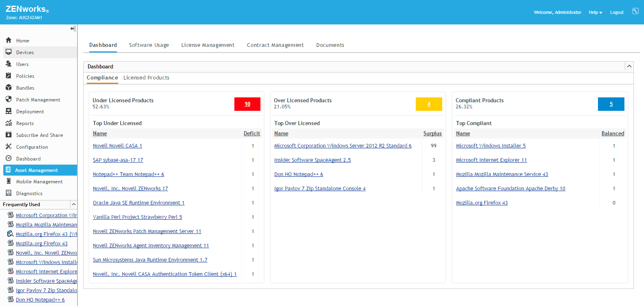Click the Deployment icon in sidebar
644x306 pixels.
(x=9, y=111)
